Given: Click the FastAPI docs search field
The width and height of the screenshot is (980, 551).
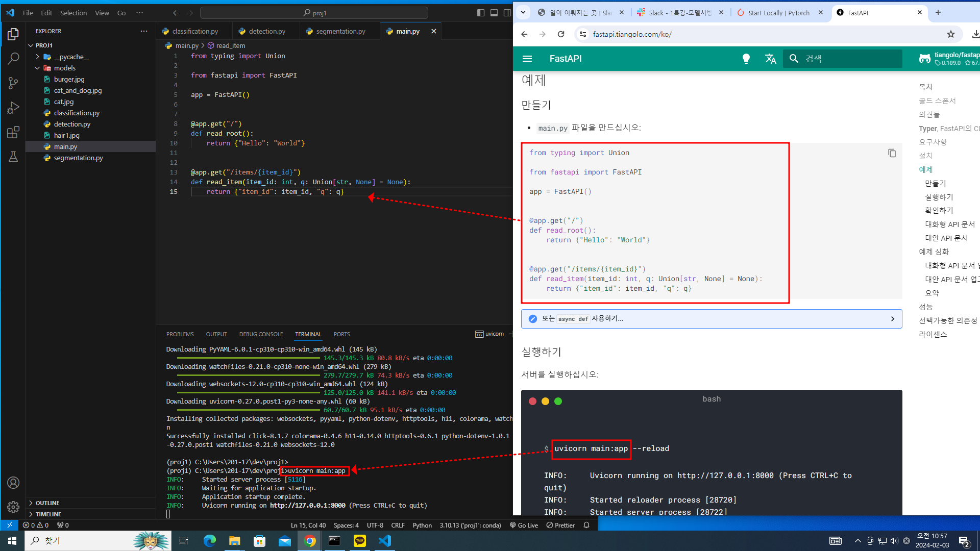Looking at the screenshot, I should 847,59.
